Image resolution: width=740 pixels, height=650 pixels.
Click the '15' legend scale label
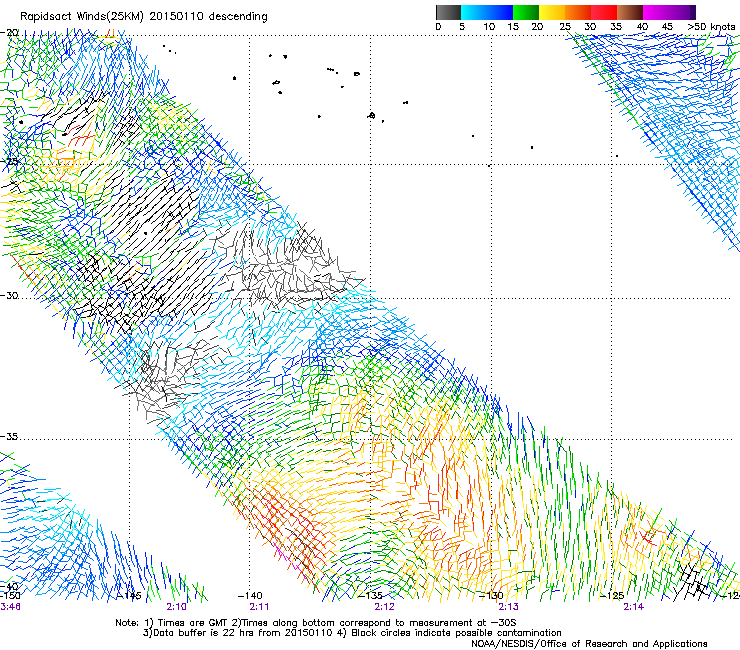click(513, 27)
